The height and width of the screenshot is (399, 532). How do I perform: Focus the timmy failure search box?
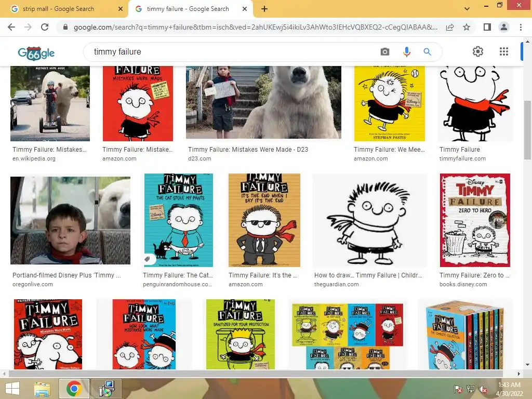231,52
